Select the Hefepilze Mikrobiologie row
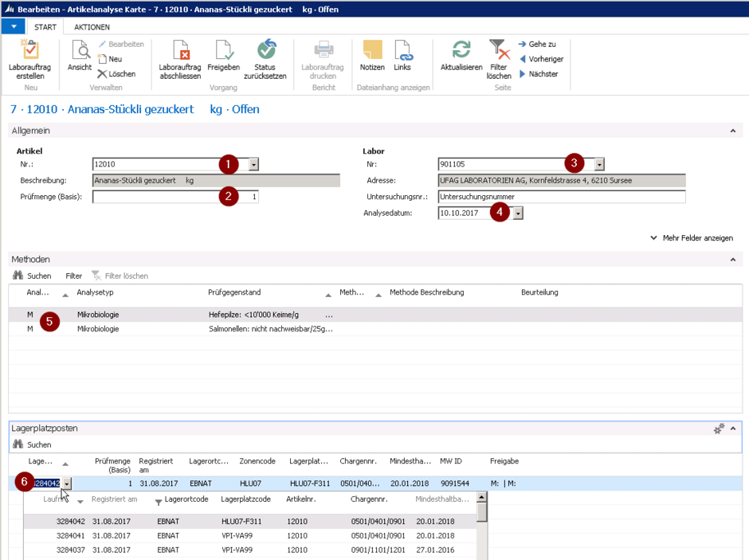This screenshot has height=560, width=749. coord(375,315)
